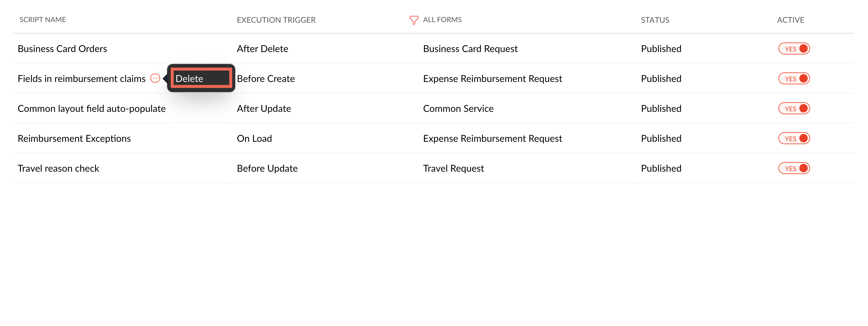This screenshot has height=326, width=868.
Task: Open the ellipsis menu for Fields in reimbursement claims
Action: point(155,79)
